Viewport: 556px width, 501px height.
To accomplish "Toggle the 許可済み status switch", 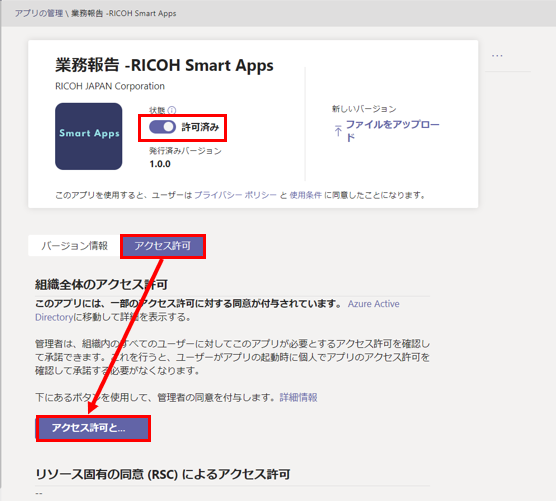I will tap(162, 127).
